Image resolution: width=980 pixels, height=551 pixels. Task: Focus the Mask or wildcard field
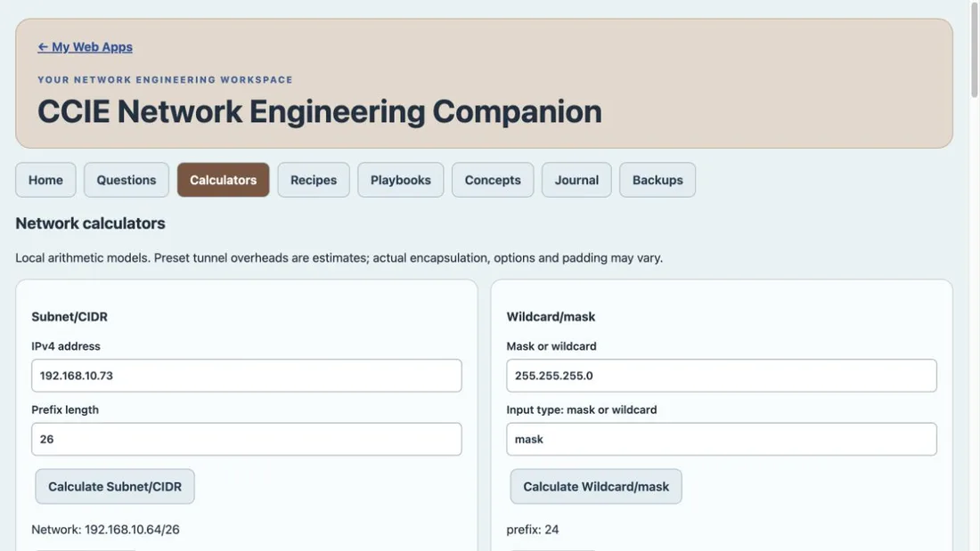(722, 376)
